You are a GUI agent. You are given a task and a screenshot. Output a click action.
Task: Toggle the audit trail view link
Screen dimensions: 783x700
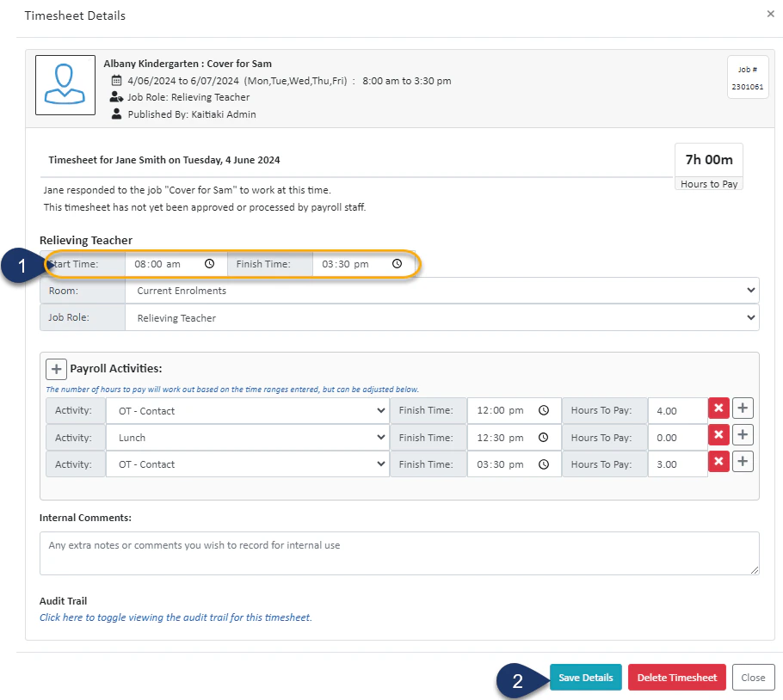tap(176, 617)
